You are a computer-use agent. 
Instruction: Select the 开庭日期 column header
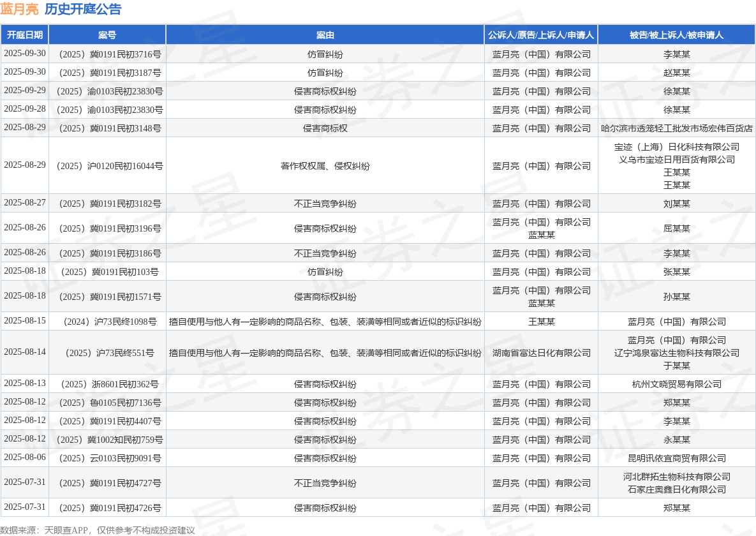25,34
